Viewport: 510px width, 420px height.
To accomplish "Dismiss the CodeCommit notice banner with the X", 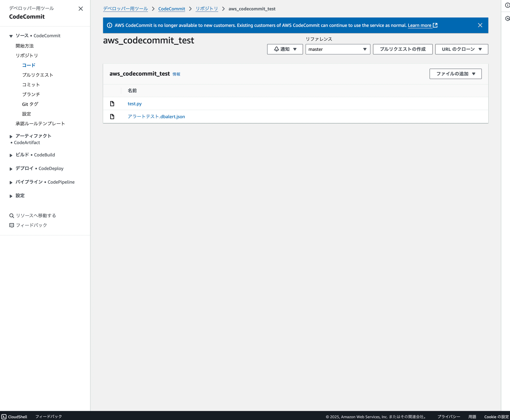I will (480, 25).
